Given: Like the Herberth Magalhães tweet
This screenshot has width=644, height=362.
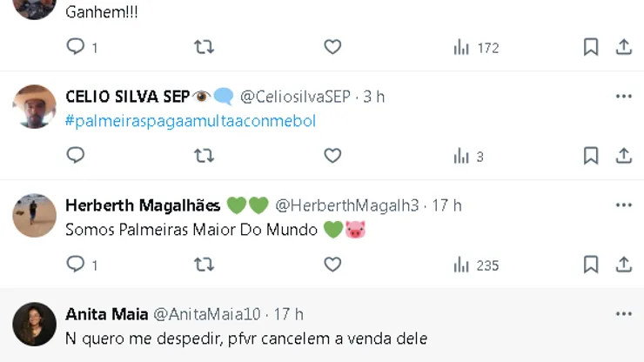Looking at the screenshot, I should click(x=332, y=265).
